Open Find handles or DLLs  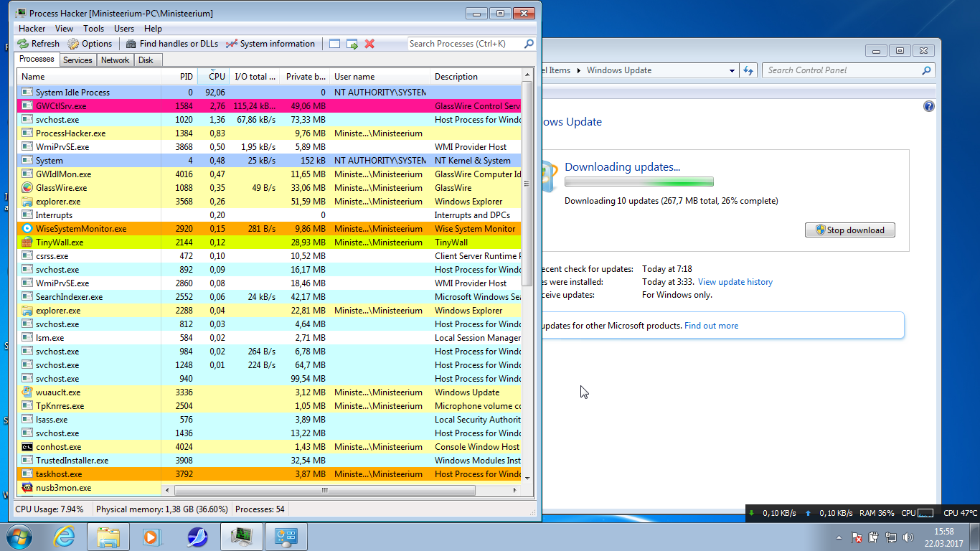[172, 44]
